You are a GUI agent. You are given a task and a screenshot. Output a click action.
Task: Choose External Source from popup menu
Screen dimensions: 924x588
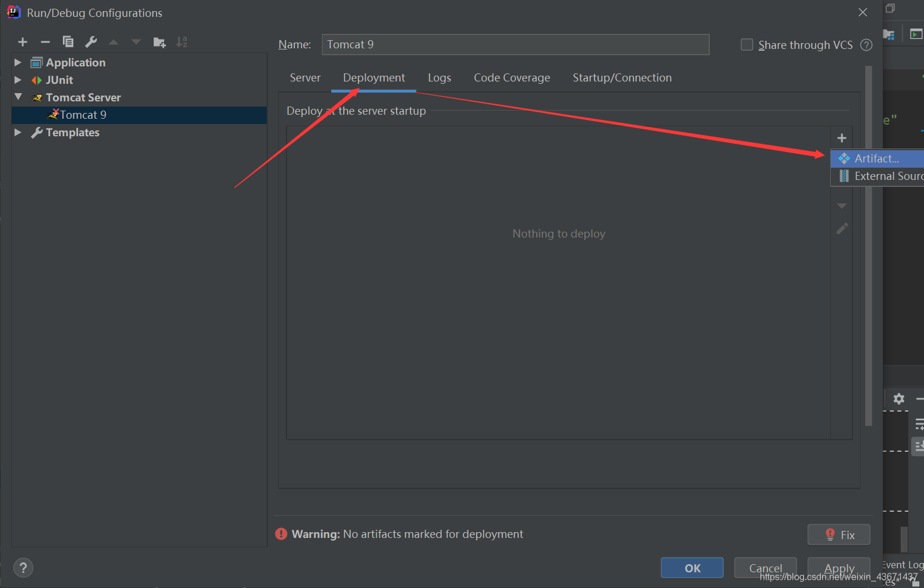click(x=877, y=176)
